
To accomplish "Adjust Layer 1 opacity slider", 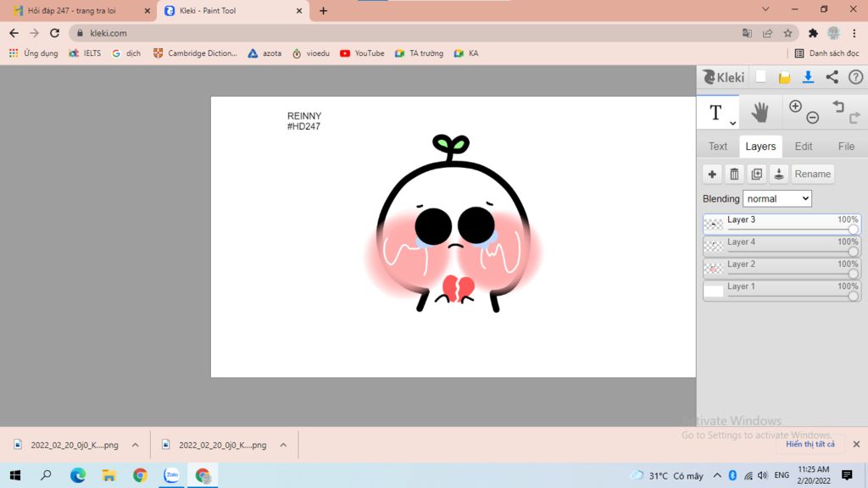I will (x=793, y=296).
